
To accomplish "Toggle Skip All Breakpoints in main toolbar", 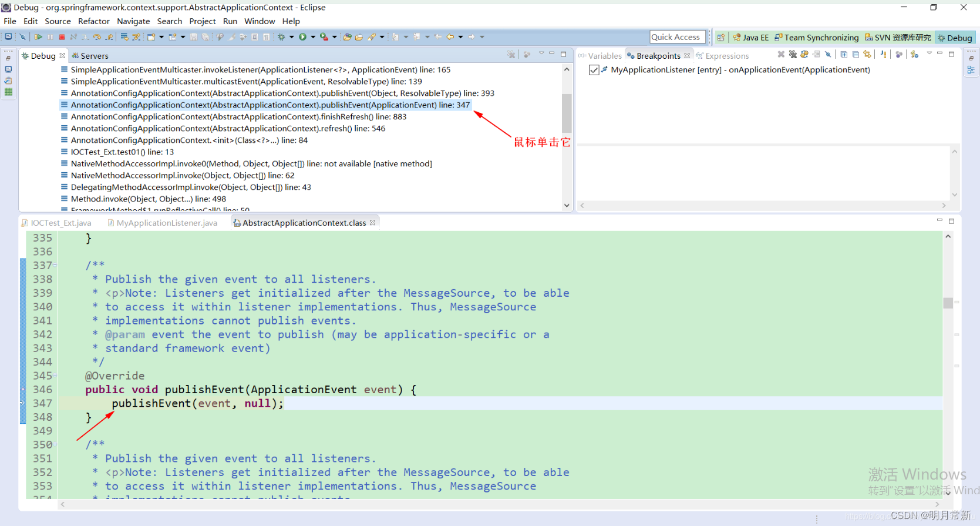I will point(22,37).
